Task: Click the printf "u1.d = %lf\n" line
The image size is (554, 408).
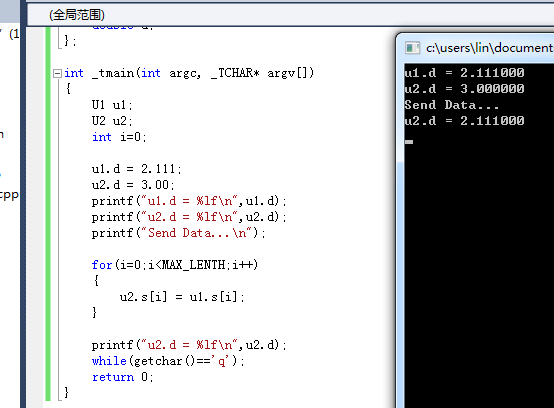Action: [x=189, y=201]
